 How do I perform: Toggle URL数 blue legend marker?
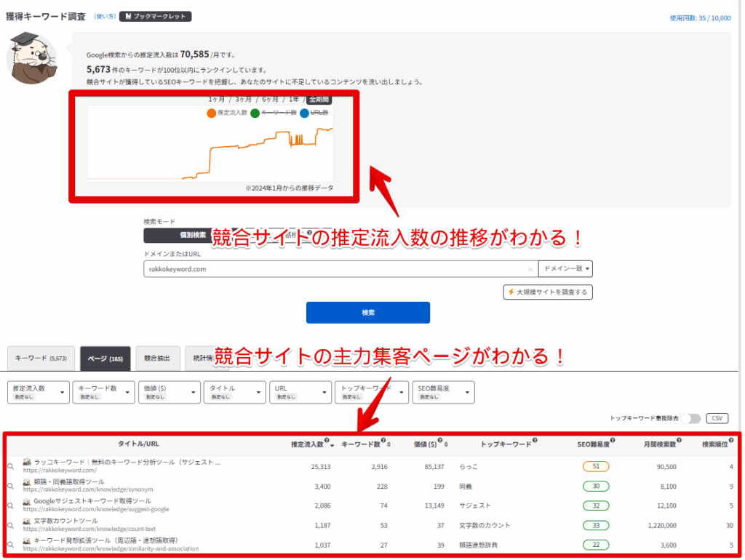click(304, 113)
